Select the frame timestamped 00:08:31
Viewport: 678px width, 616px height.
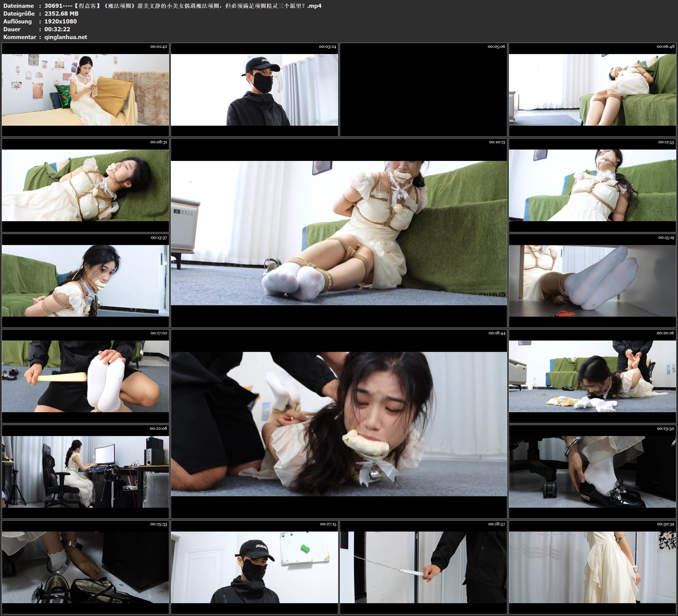click(x=85, y=185)
